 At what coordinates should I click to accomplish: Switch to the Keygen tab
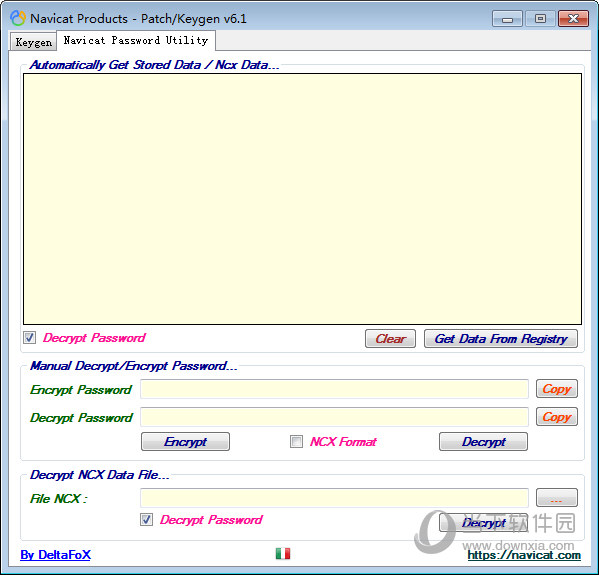pos(34,42)
